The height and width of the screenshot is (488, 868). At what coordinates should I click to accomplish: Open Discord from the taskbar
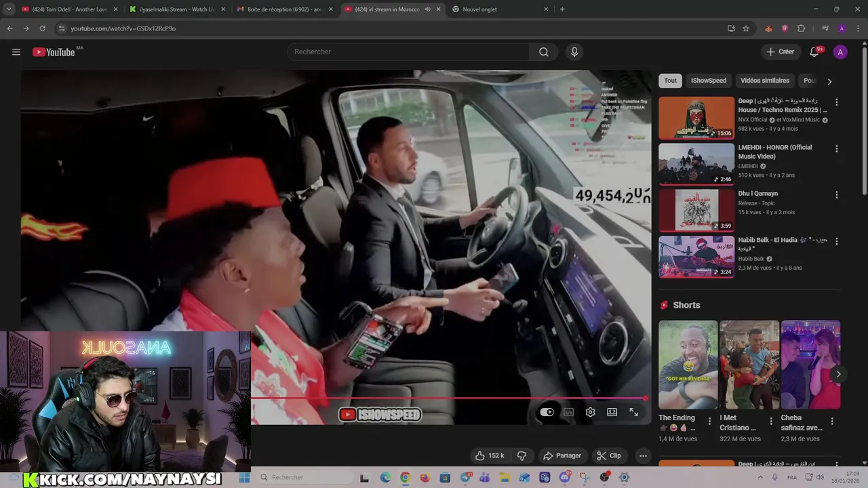click(565, 477)
